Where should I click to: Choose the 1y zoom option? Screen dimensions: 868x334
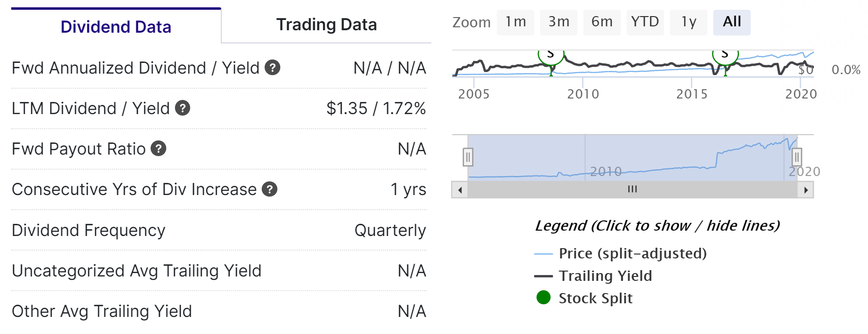689,22
